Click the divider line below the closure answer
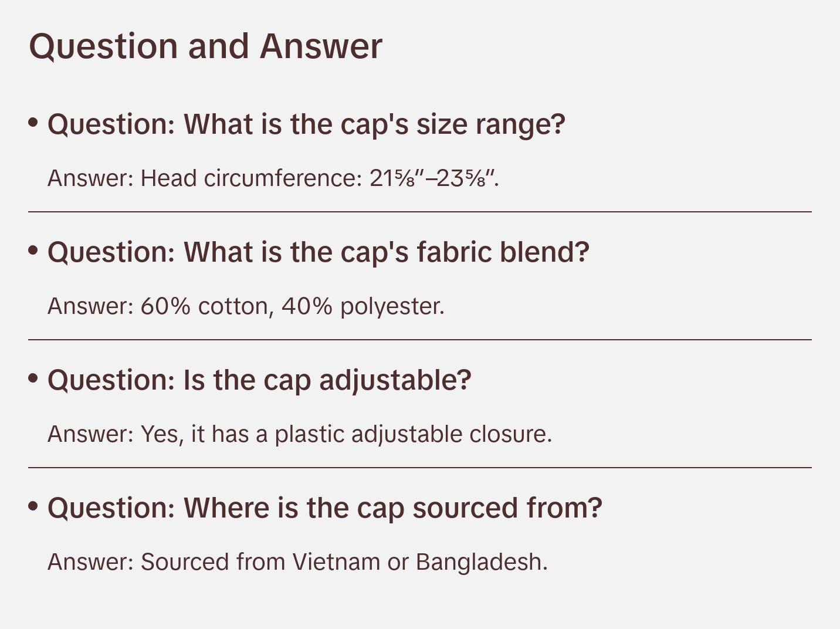Viewport: 840px width, 629px height. (x=420, y=468)
